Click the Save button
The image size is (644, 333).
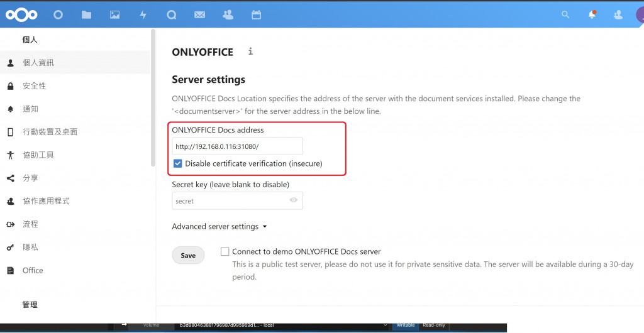pyautogui.click(x=187, y=255)
